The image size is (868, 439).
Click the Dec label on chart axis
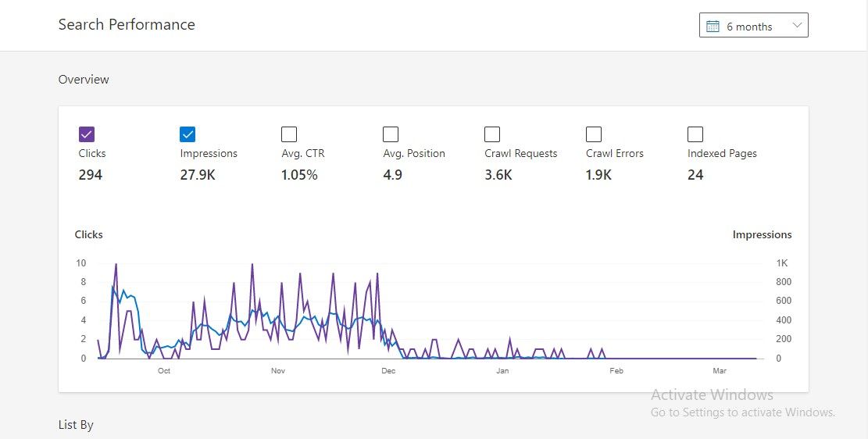(388, 371)
